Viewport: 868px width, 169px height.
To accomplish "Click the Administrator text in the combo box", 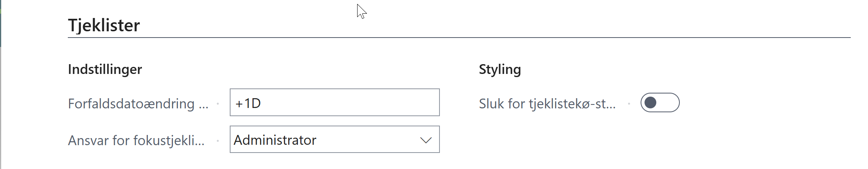I will point(275,140).
